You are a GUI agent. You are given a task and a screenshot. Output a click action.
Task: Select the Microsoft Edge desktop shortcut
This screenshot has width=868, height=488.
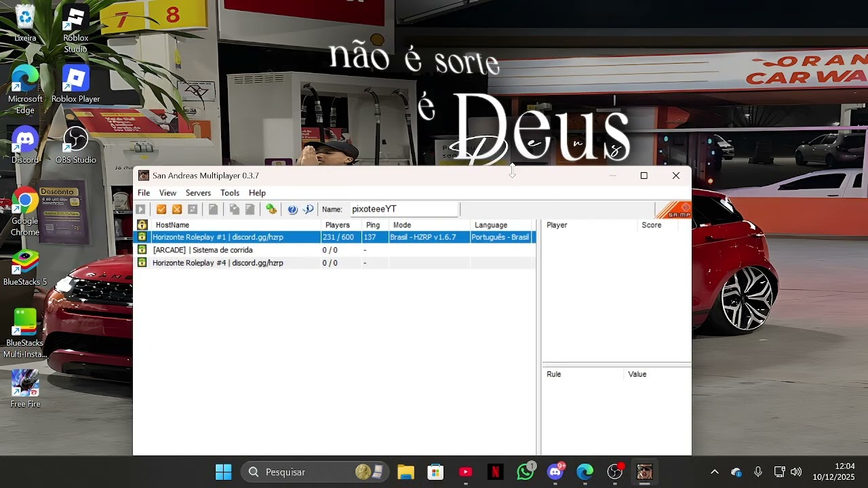(25, 89)
